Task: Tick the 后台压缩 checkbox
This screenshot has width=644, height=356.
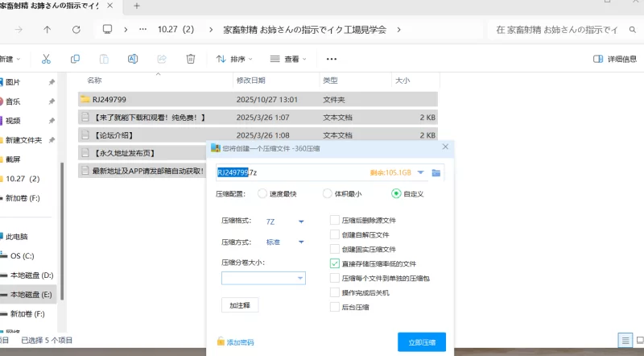Action: (335, 307)
